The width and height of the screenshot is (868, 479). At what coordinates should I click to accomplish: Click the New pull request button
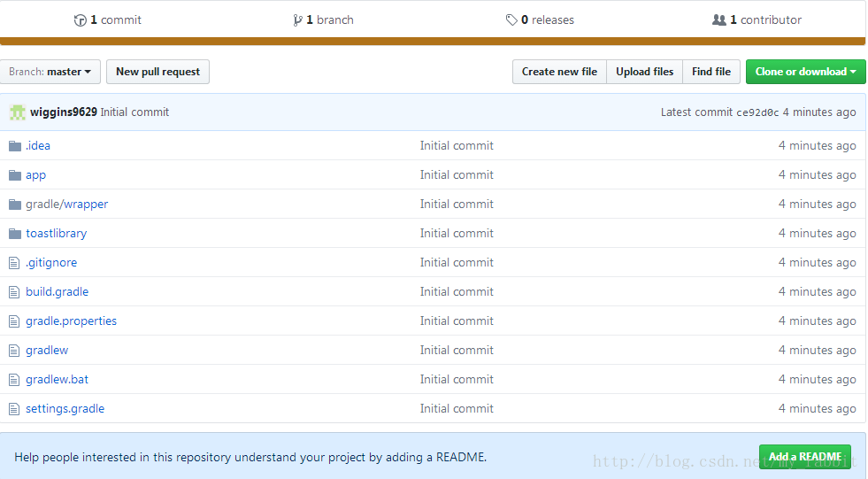point(157,72)
